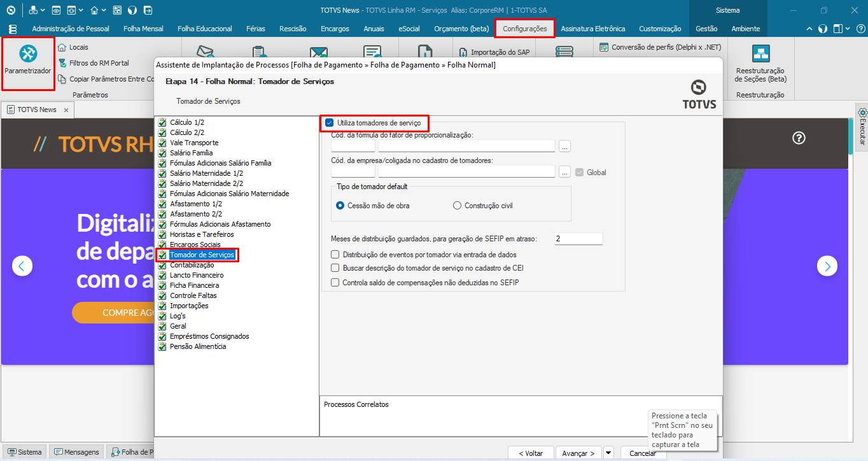Open Importação do SAP

point(494,52)
